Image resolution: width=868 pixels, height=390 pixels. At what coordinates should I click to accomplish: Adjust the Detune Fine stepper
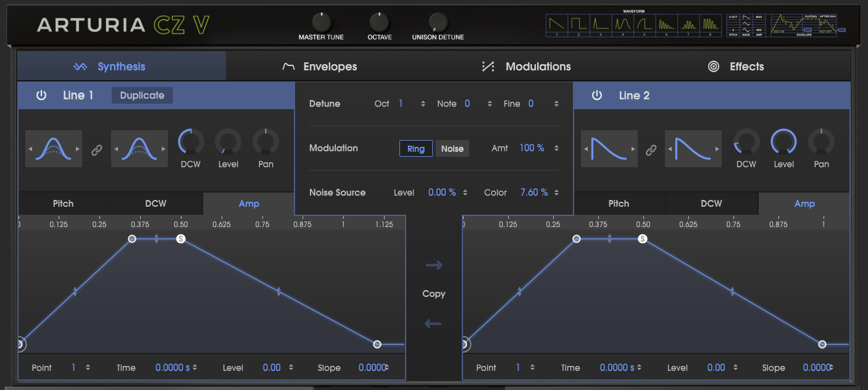556,104
